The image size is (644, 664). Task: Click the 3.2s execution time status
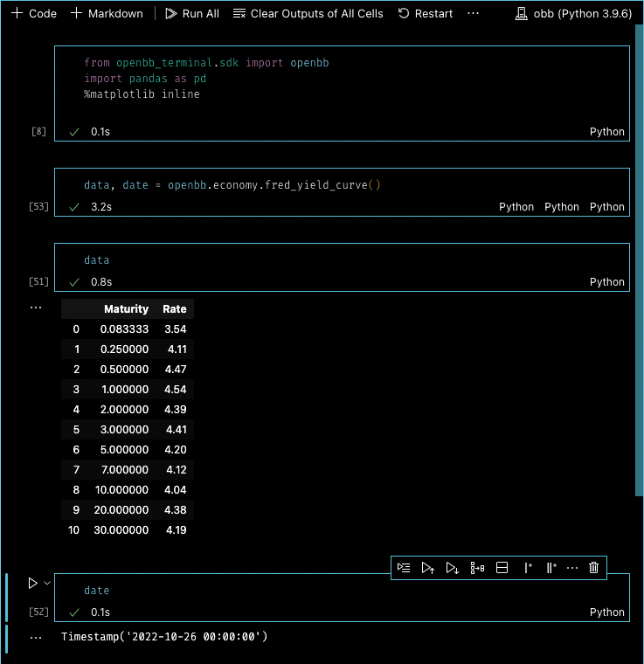click(x=101, y=207)
